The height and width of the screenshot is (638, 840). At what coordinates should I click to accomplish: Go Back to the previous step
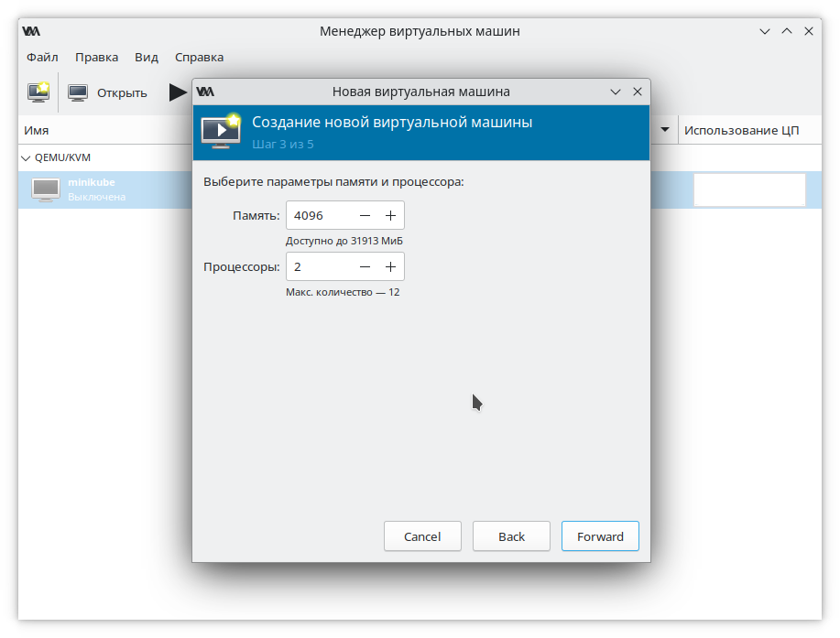tap(511, 536)
